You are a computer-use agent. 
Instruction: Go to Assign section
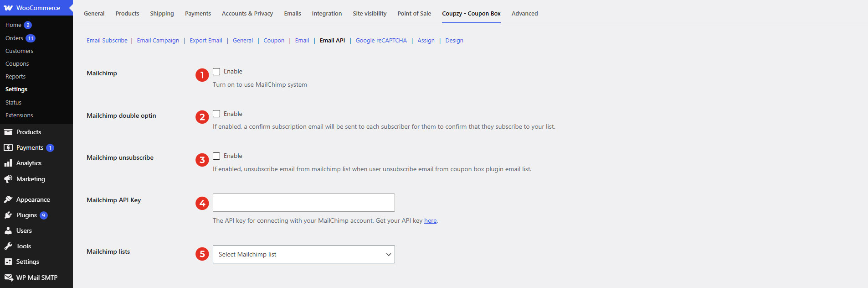tap(426, 40)
